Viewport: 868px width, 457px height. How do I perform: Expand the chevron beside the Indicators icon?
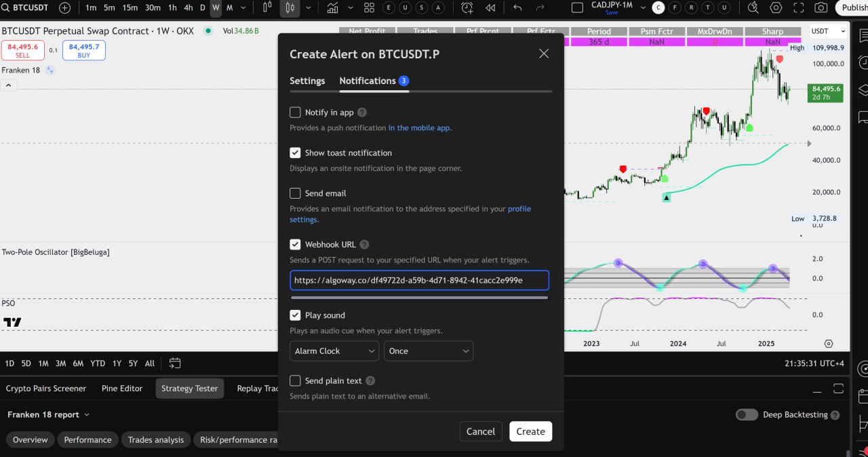(349, 8)
